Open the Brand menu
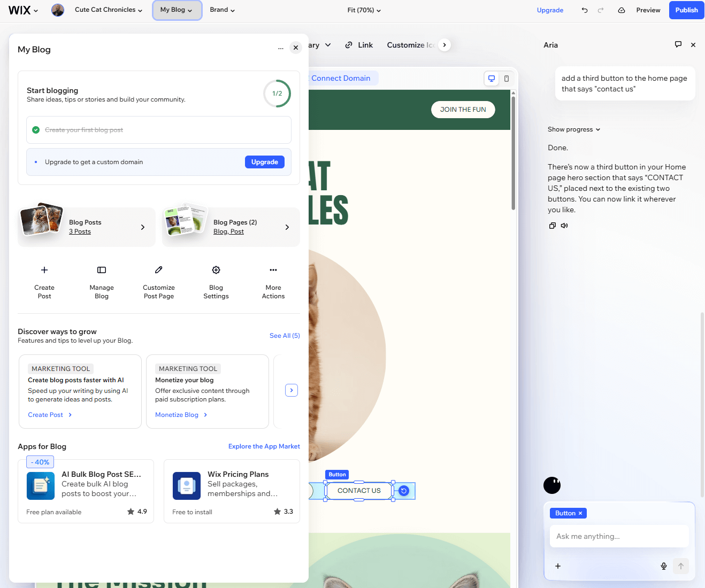Screen dimensions: 705x588 tap(222, 10)
